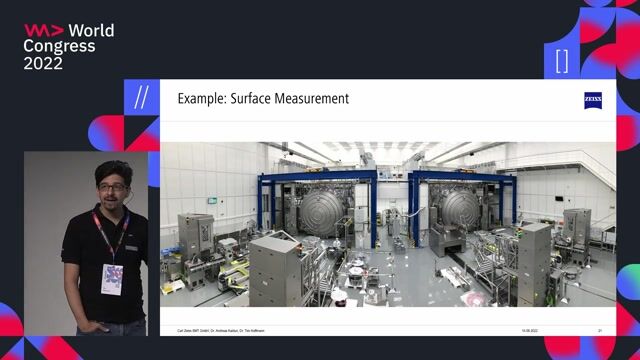
Task: Click the slide page number 21
Action: (600, 331)
